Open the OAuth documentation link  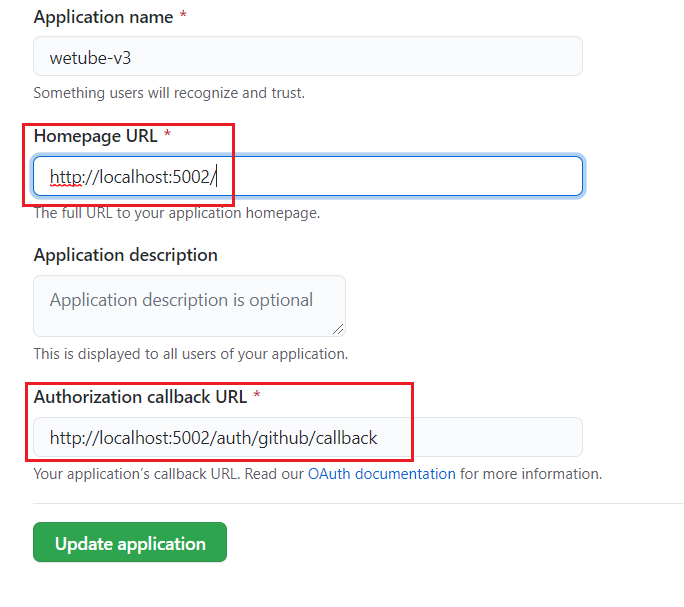(382, 474)
